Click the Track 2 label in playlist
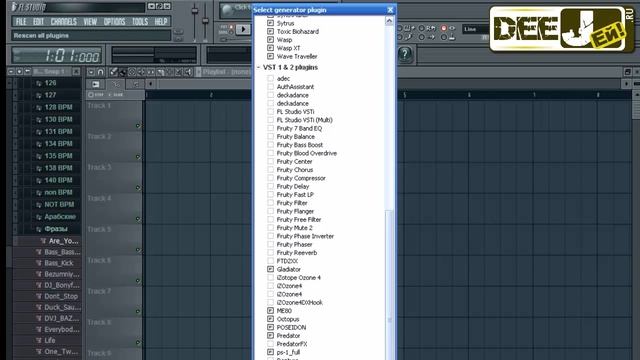 pyautogui.click(x=99, y=136)
